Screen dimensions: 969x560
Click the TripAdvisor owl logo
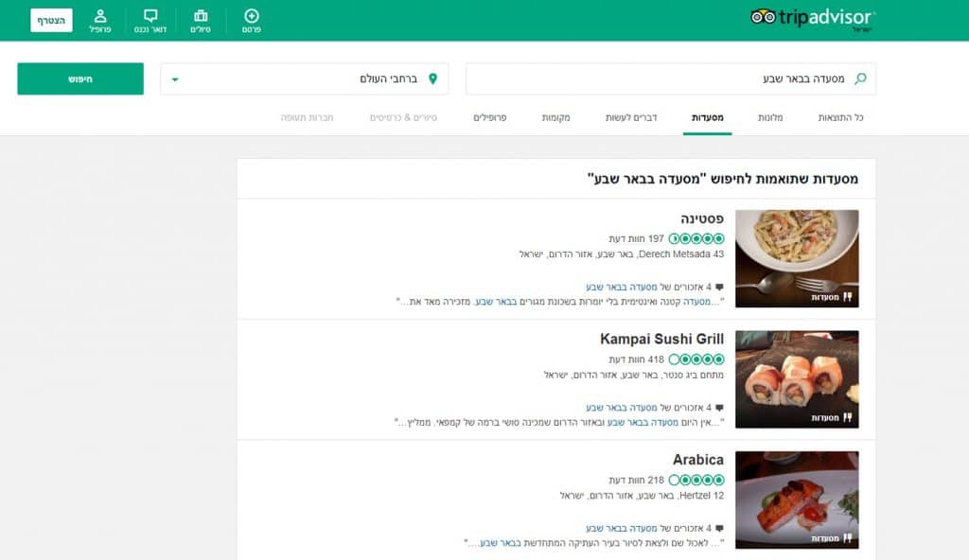click(x=763, y=17)
